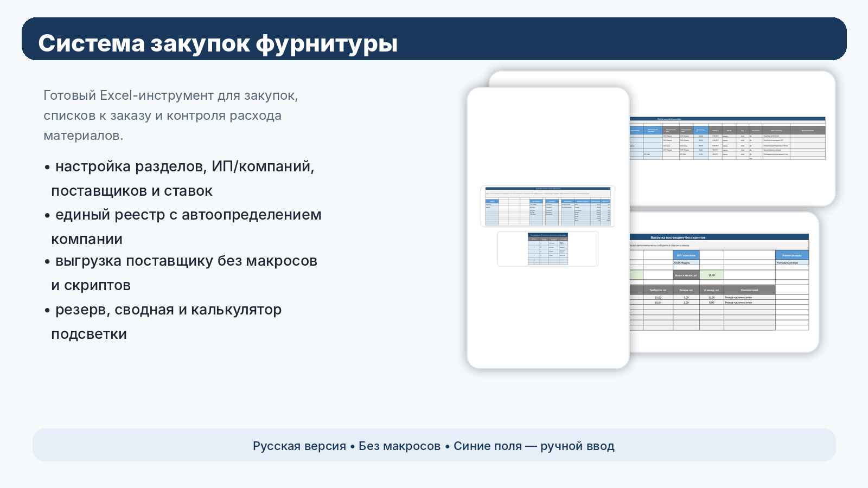Image resolution: width=868 pixels, height=488 pixels.
Task: Click the "Требуется, шт" column header
Action: point(658,290)
